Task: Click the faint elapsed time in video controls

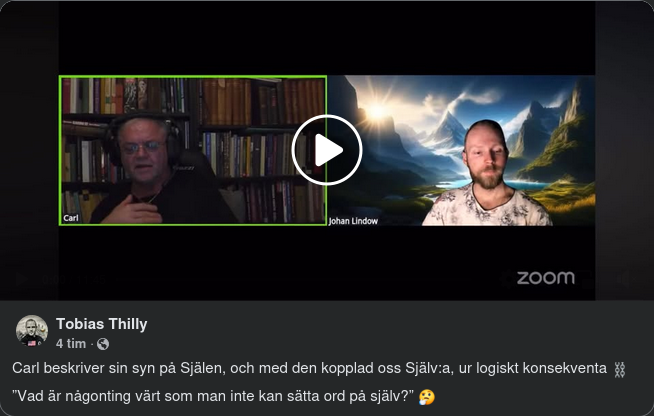Action: point(53,280)
